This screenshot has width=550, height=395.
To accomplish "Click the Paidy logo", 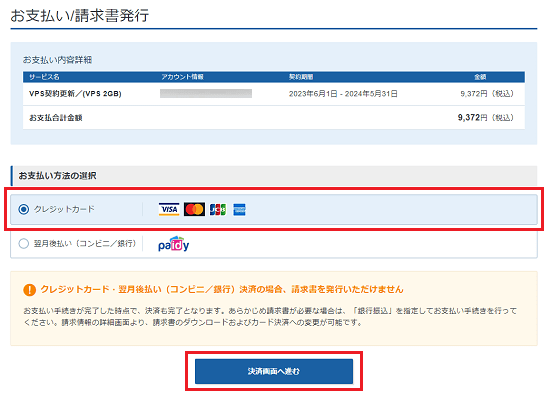I will coord(174,244).
